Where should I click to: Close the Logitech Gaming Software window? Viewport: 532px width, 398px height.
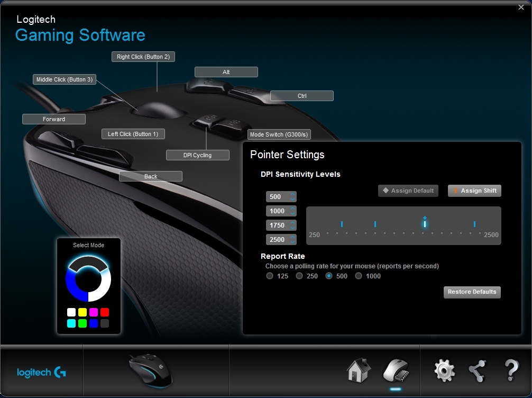[x=521, y=7]
